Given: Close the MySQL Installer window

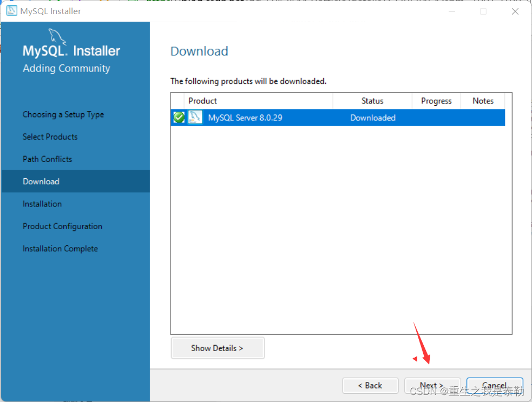Looking at the screenshot, I should pos(515,11).
